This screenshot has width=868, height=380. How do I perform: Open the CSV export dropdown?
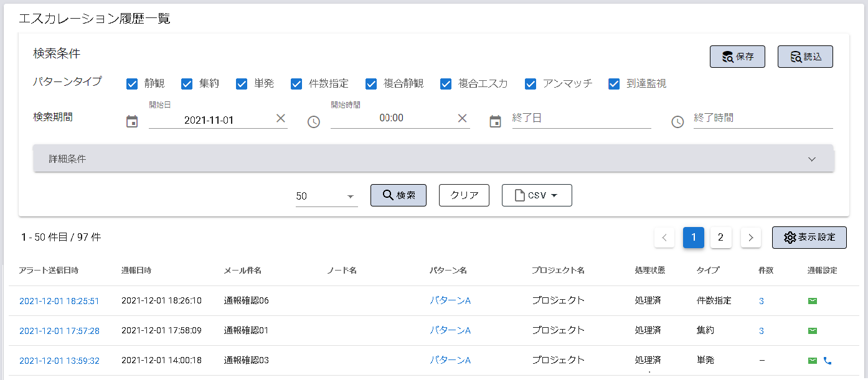(536, 195)
